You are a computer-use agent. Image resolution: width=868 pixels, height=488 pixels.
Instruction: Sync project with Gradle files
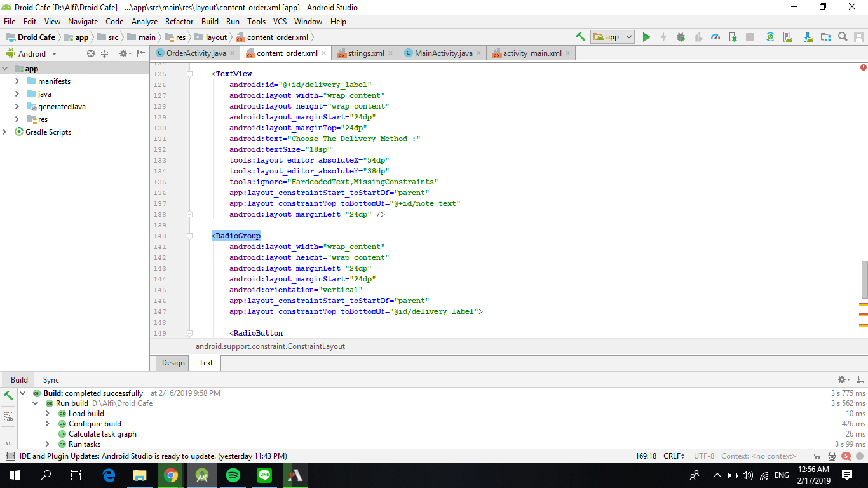[770, 37]
